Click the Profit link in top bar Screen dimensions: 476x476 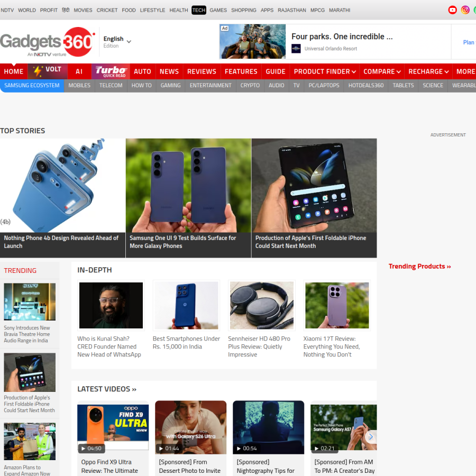(x=49, y=11)
